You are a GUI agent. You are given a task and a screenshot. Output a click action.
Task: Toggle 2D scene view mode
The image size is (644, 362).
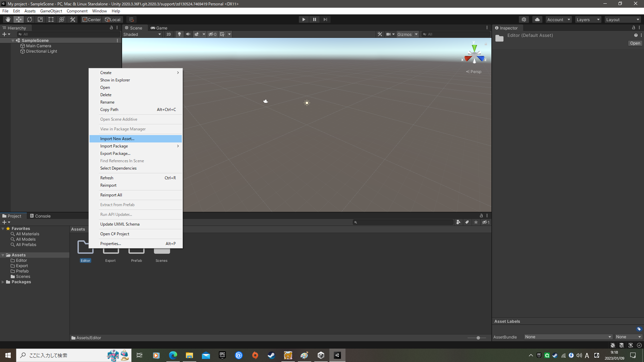pos(168,34)
